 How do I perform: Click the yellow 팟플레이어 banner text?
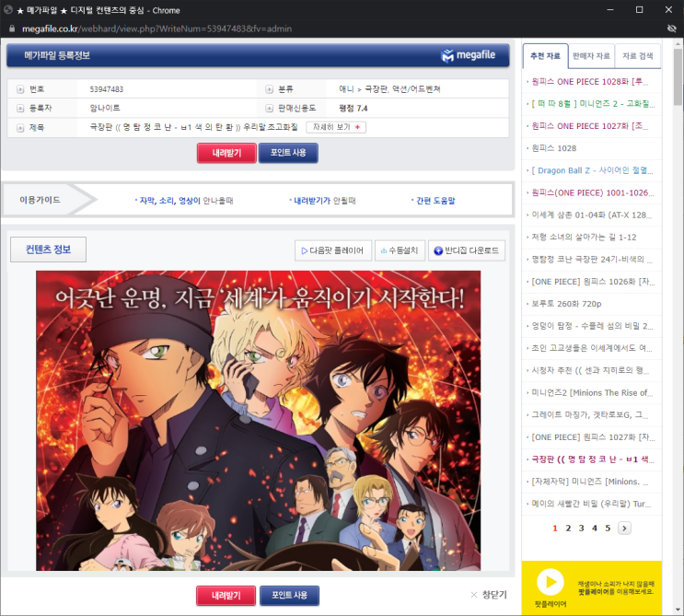[616, 587]
